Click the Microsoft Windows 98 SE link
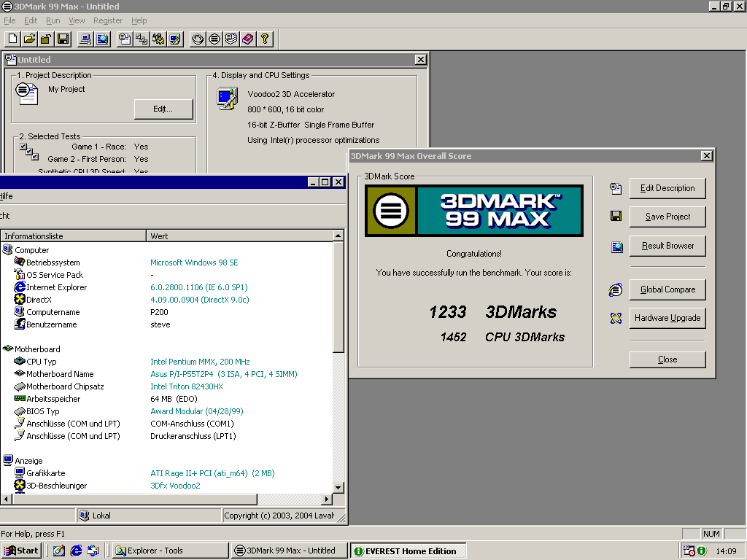The image size is (747, 560). pyautogui.click(x=194, y=262)
